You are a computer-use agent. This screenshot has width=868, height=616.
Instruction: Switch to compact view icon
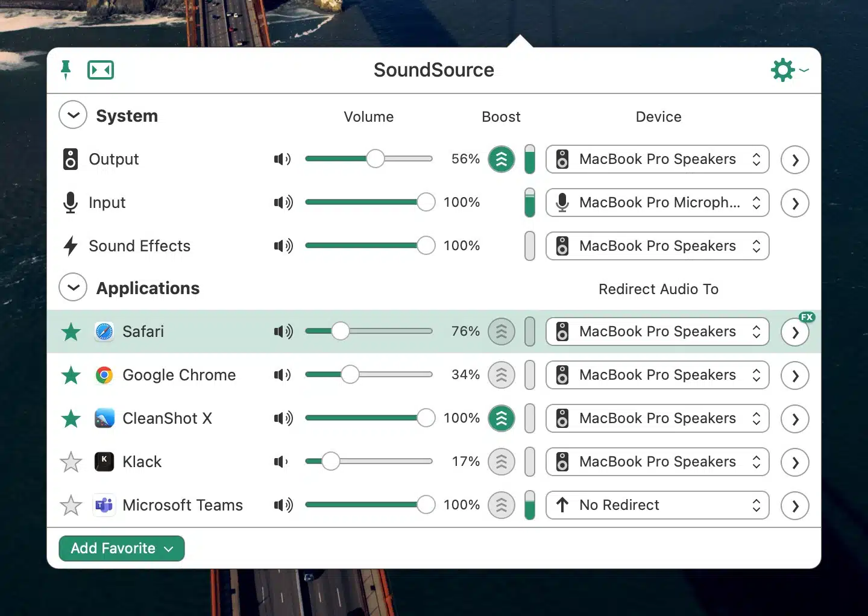pos(101,70)
